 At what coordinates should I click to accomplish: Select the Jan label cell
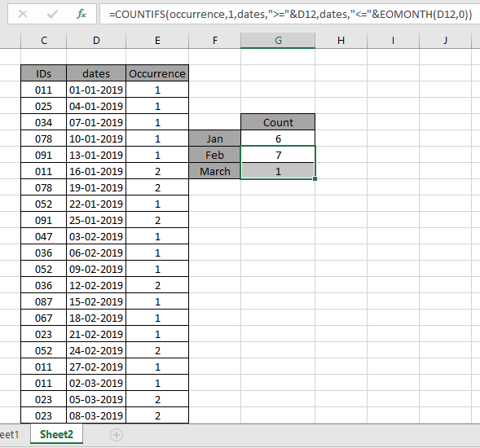[x=215, y=138]
